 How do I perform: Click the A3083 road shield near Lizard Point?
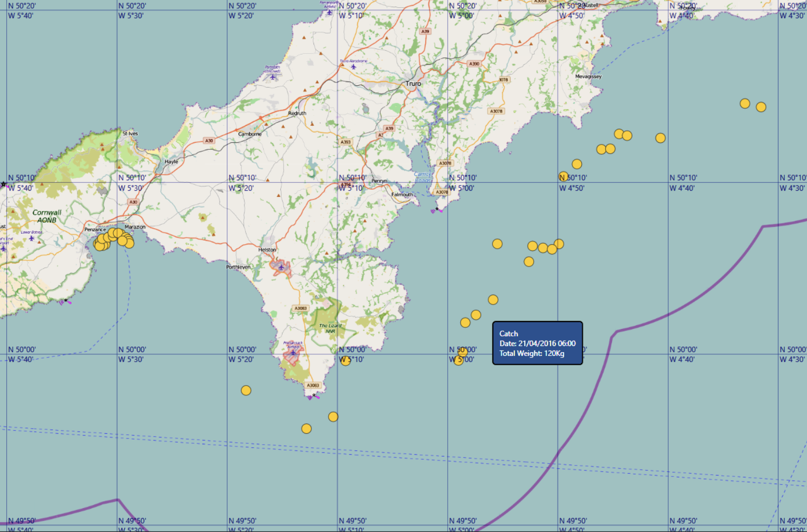point(313,385)
